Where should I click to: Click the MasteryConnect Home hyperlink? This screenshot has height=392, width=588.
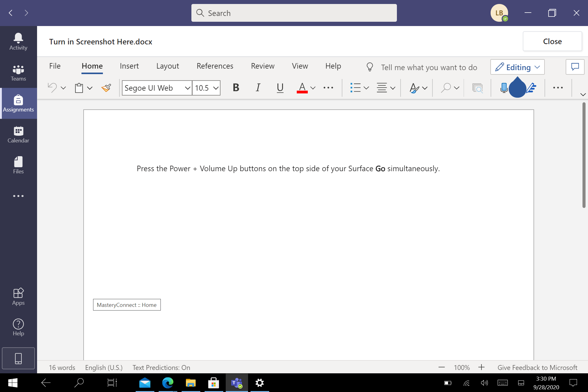pos(126,304)
